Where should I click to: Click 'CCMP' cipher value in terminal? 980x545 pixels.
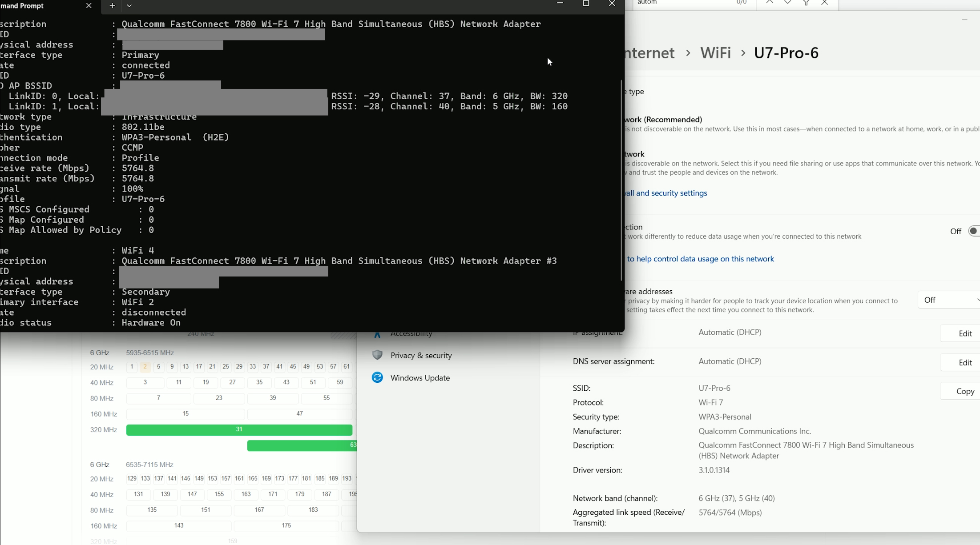(133, 148)
